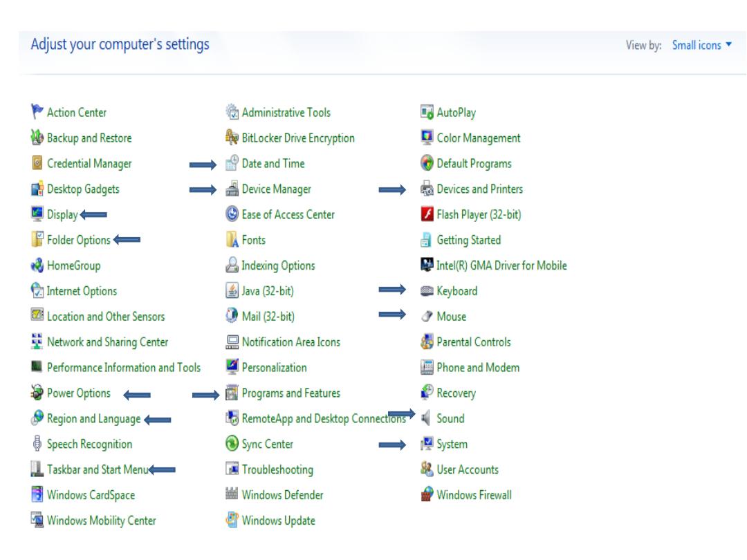Click the Action Center flag icon
This screenshot has width=747, height=560.
coord(37,112)
